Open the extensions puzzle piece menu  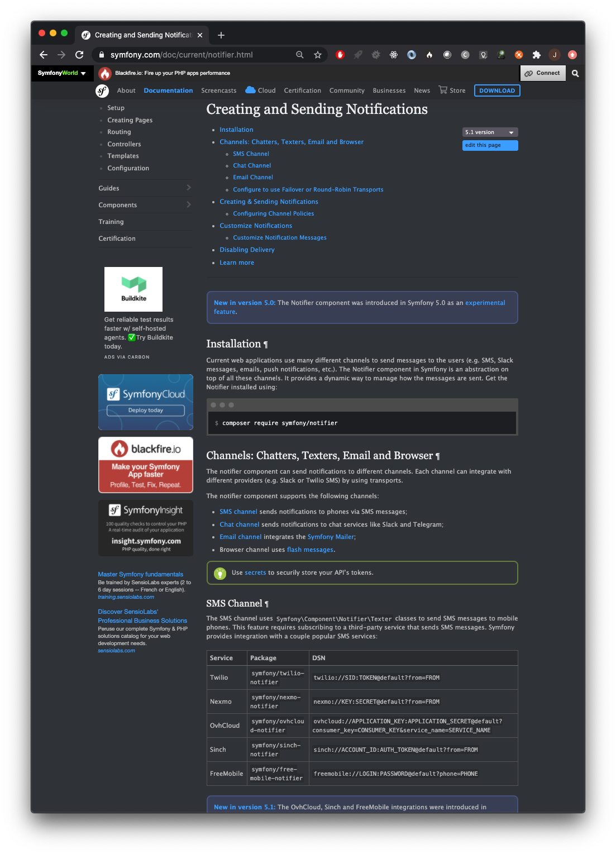537,55
